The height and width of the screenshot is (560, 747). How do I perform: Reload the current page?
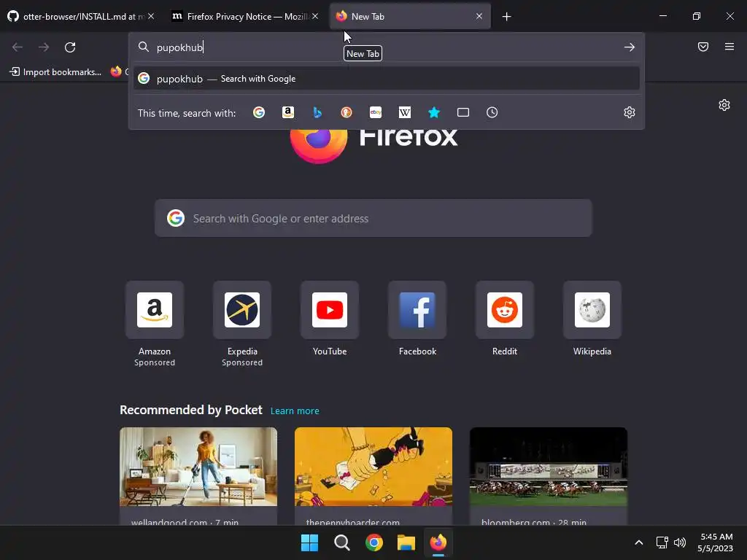70,47
